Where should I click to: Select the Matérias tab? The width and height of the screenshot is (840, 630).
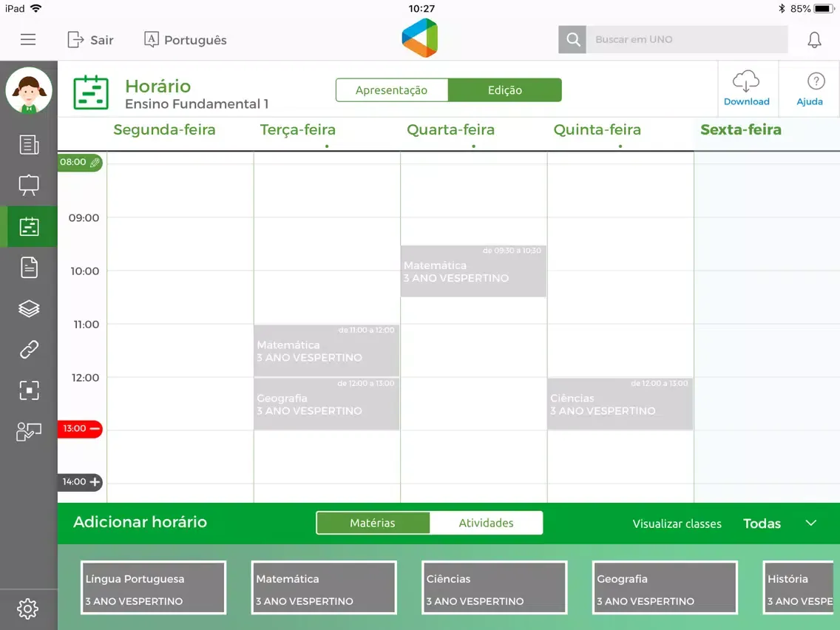373,523
